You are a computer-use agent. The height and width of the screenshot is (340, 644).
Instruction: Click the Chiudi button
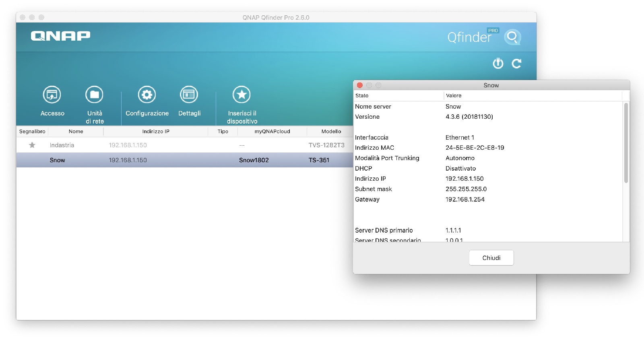(491, 258)
